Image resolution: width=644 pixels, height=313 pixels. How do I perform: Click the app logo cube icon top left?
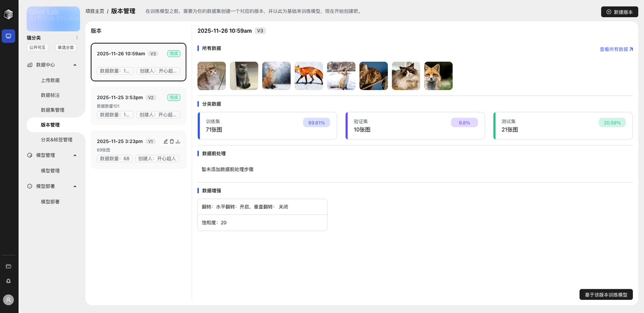coord(8,14)
